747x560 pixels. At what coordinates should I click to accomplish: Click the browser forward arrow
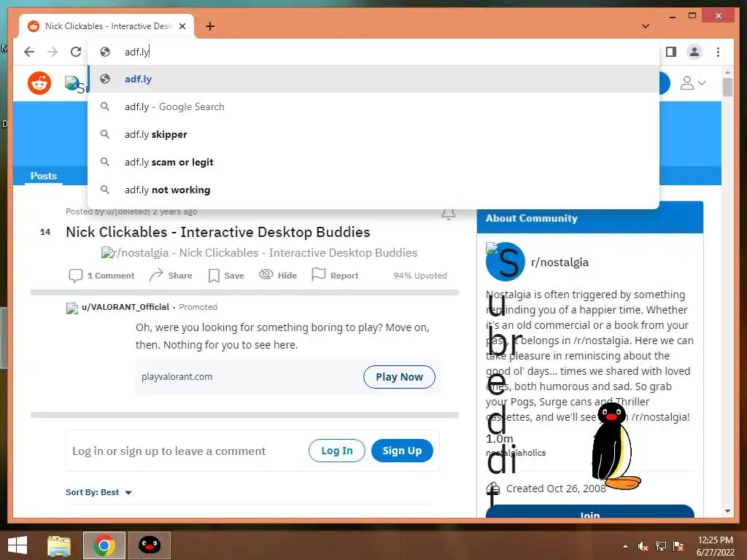coord(53,52)
